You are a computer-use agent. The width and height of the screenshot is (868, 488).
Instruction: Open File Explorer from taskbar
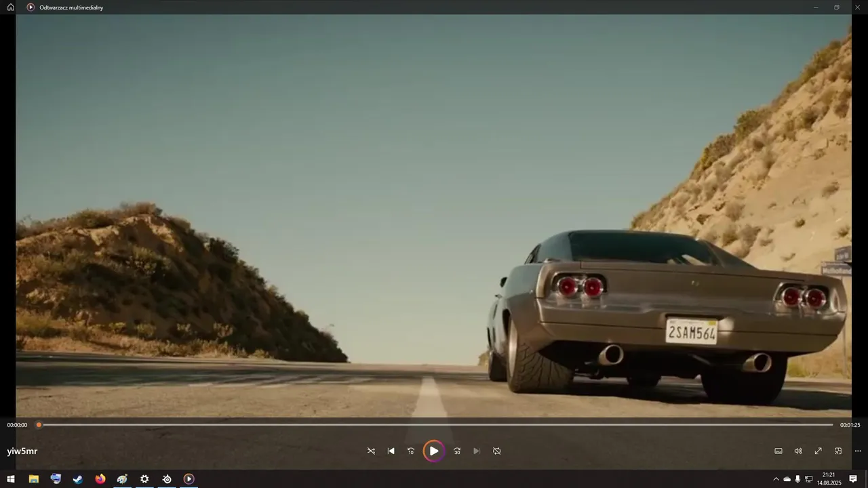tap(33, 479)
